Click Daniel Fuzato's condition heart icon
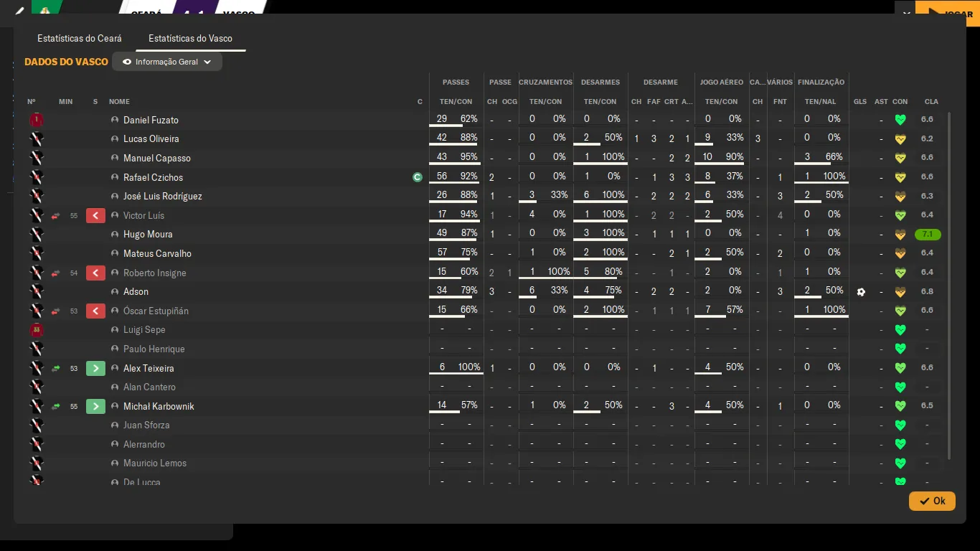The image size is (980, 551). pos(900,120)
